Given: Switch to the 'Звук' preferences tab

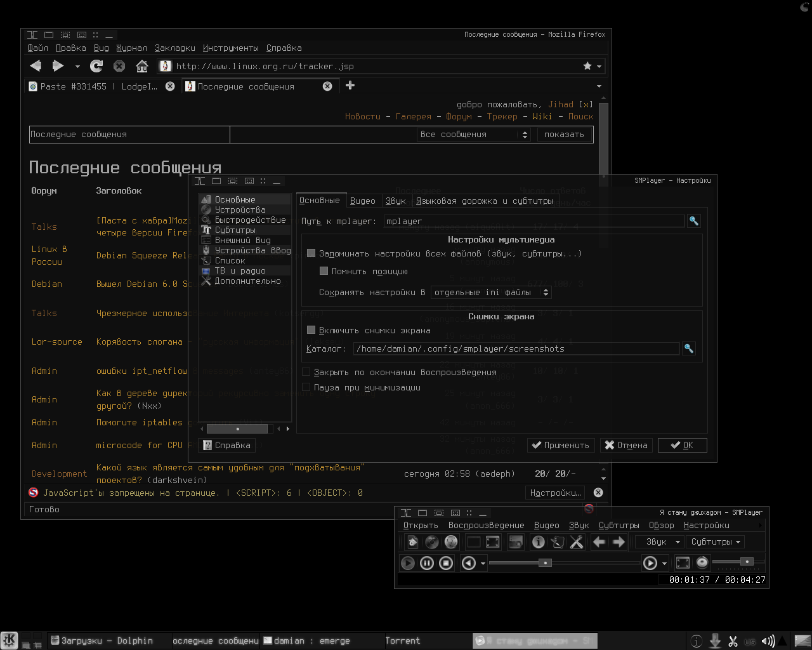Looking at the screenshot, I should click(x=396, y=201).
